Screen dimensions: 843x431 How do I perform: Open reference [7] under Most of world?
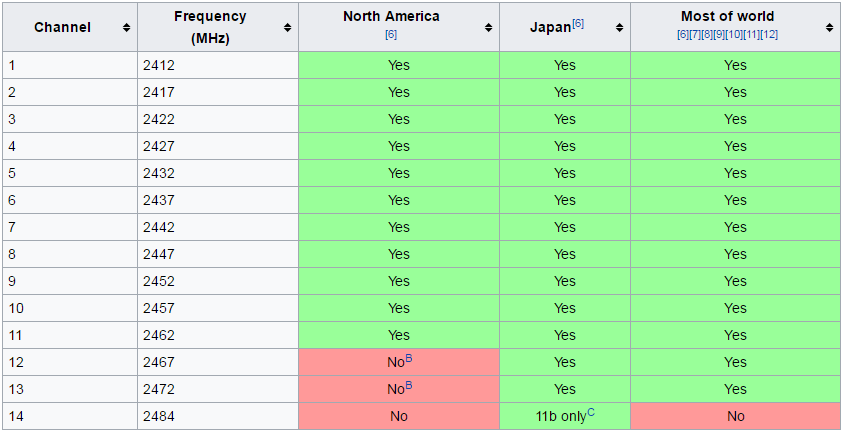tap(696, 35)
